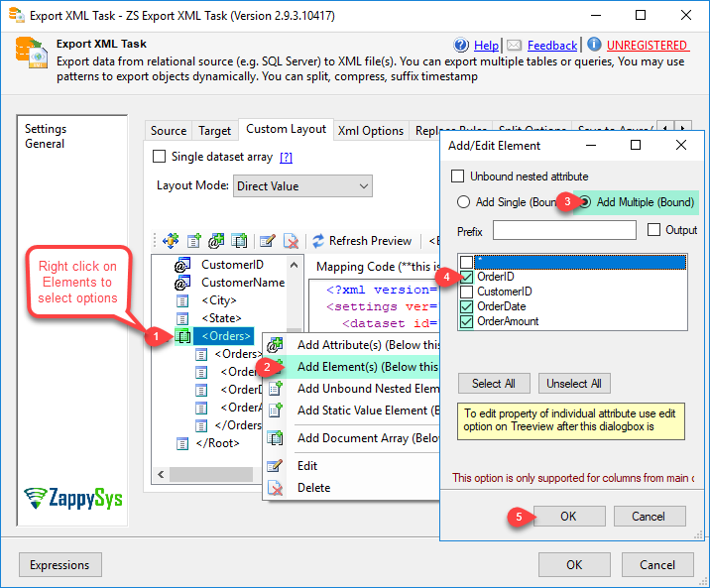The width and height of the screenshot is (710, 588).
Task: Click the tree scroll up arrow
Action: pyautogui.click(x=294, y=265)
